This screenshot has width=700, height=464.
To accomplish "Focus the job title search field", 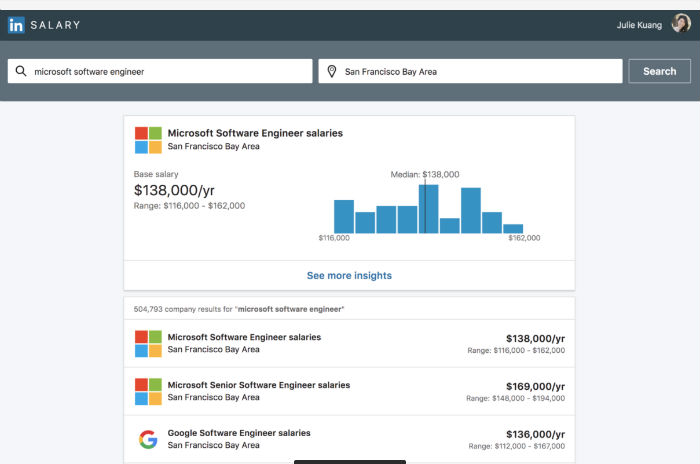I will click(x=160, y=71).
